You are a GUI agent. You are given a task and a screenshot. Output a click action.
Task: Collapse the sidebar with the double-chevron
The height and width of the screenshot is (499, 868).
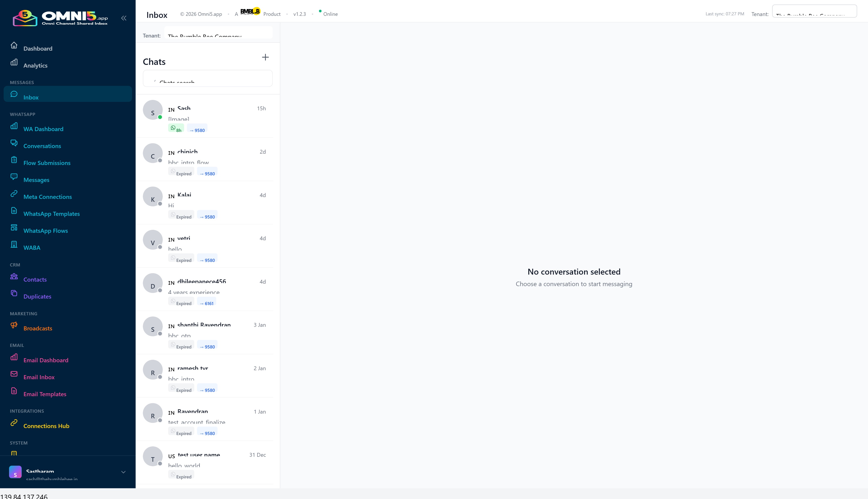[124, 18]
